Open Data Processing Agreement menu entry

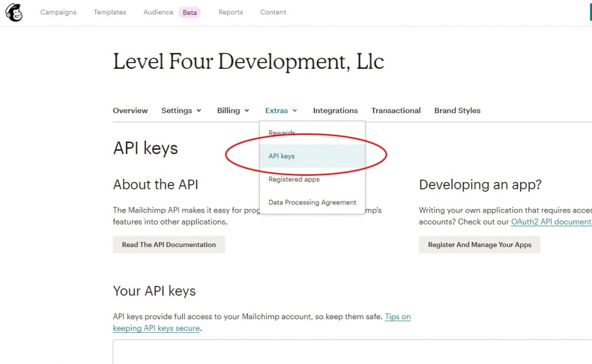point(312,202)
